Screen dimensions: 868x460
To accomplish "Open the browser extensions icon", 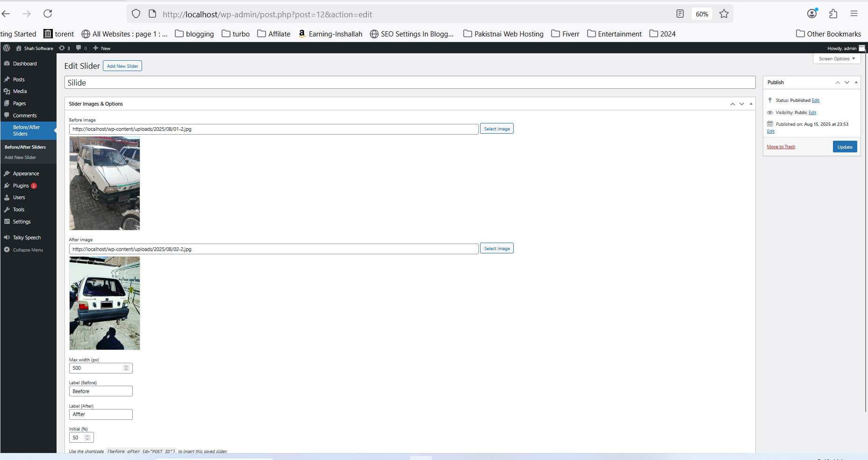I will pyautogui.click(x=833, y=14).
